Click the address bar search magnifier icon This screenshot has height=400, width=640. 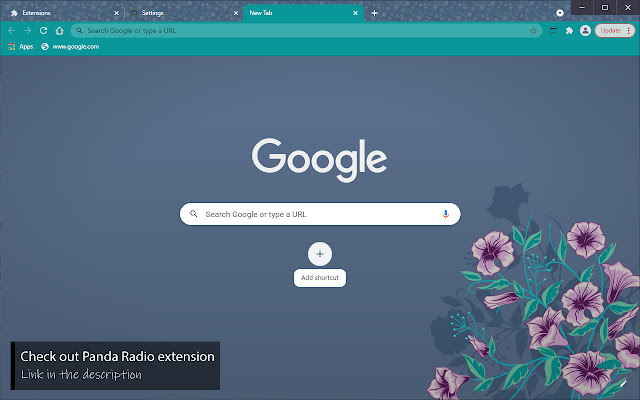pyautogui.click(x=79, y=31)
